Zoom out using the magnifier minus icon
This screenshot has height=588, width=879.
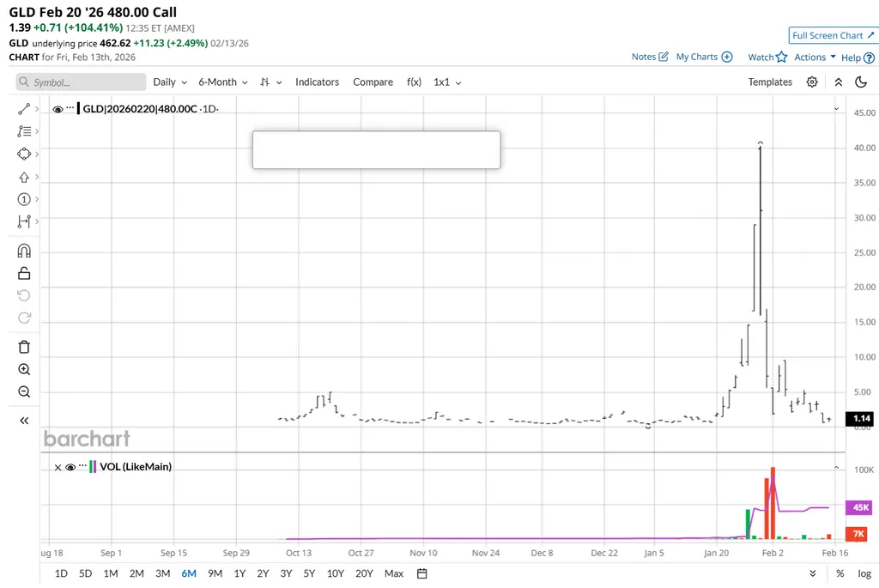(24, 392)
